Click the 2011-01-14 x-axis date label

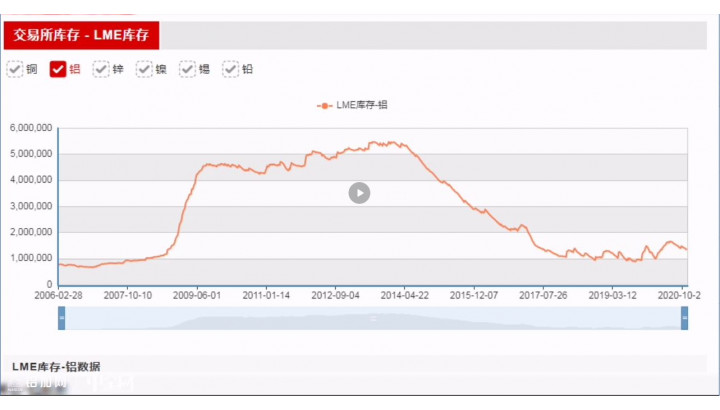click(266, 295)
